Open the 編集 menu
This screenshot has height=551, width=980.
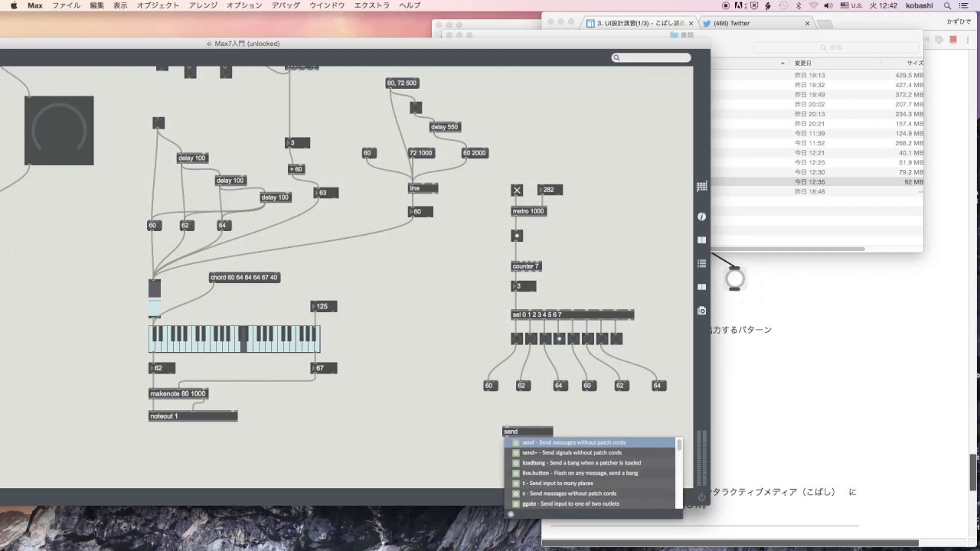(96, 5)
